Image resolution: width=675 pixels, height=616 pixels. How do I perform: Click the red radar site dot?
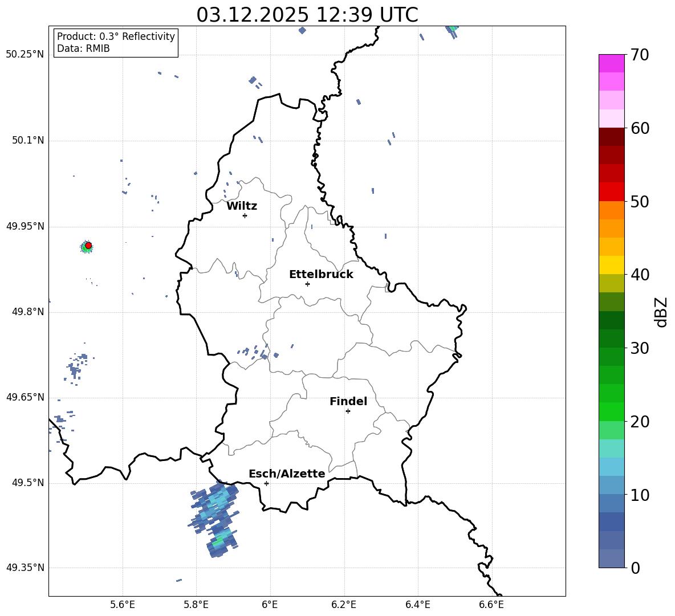click(x=88, y=246)
